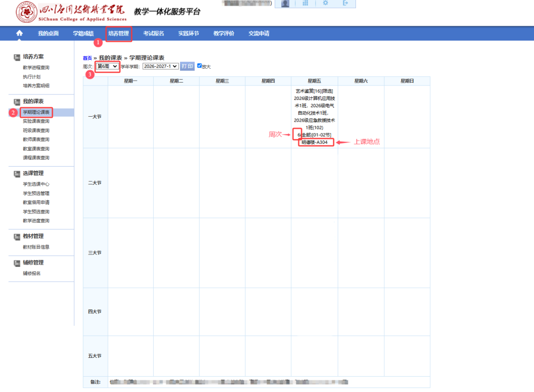Open 班级课表查询 in the sidebar
The width and height of the screenshot is (534, 392).
[36, 131]
